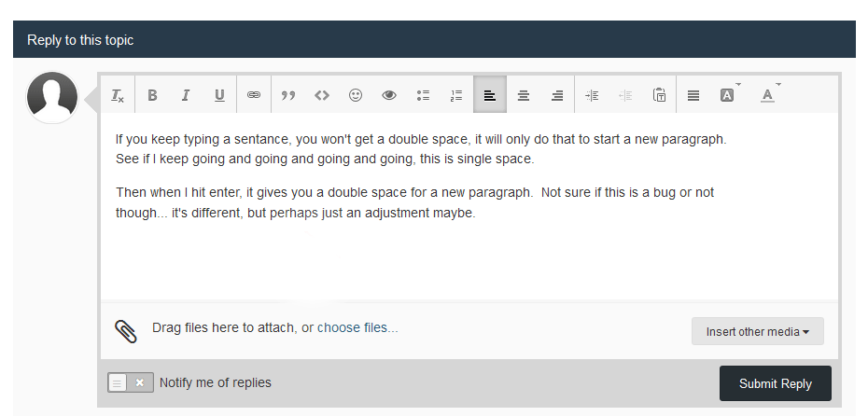Open the background color dropdown
Viewport: 868px width, 416px height.
728,95
